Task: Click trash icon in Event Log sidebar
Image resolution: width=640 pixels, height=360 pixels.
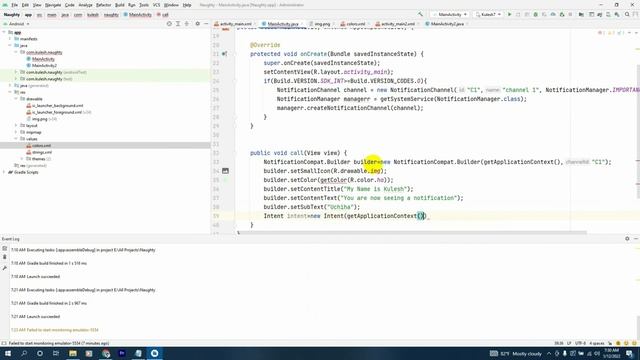Action: tap(4, 257)
